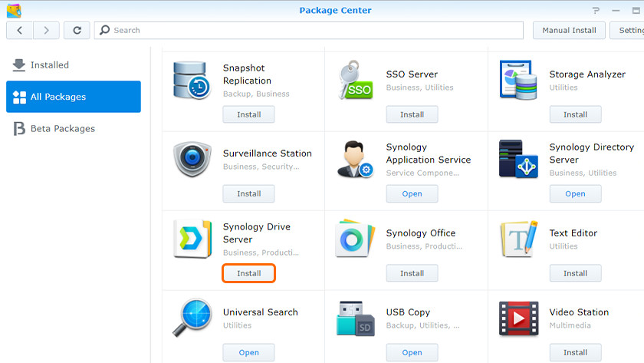644x363 pixels.
Task: Switch to the Installed tab
Action: [50, 65]
